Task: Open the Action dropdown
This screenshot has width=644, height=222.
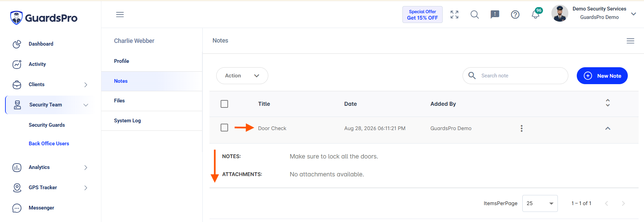Action: 242,76
